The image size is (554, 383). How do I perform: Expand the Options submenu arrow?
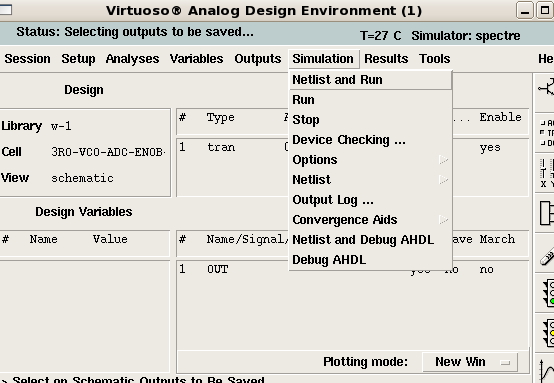(443, 160)
